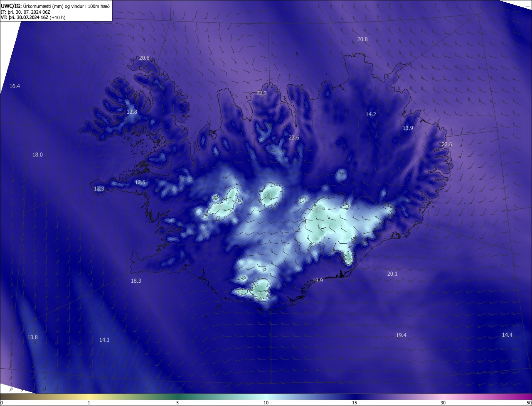Click the 0 label on the color scale

click(1, 403)
